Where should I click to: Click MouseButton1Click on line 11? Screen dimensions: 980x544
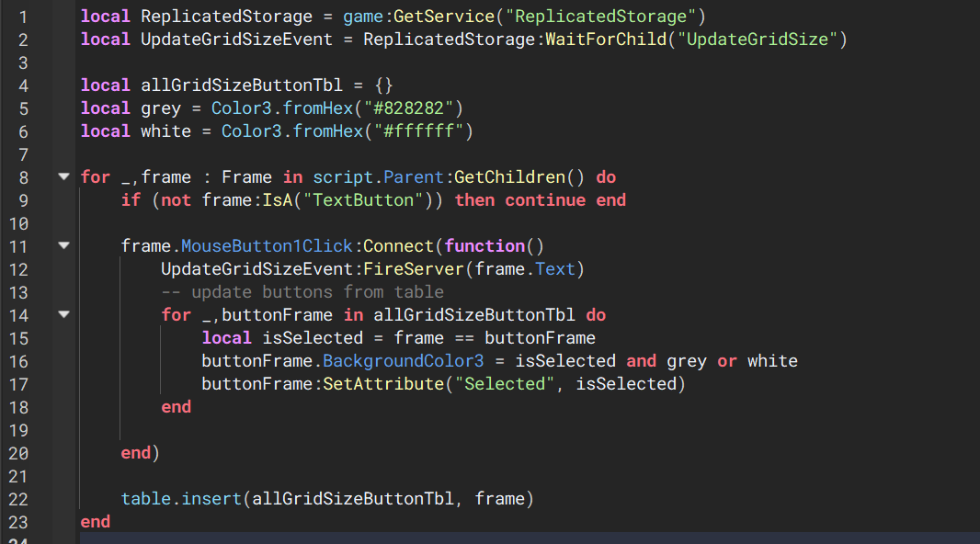(x=265, y=245)
